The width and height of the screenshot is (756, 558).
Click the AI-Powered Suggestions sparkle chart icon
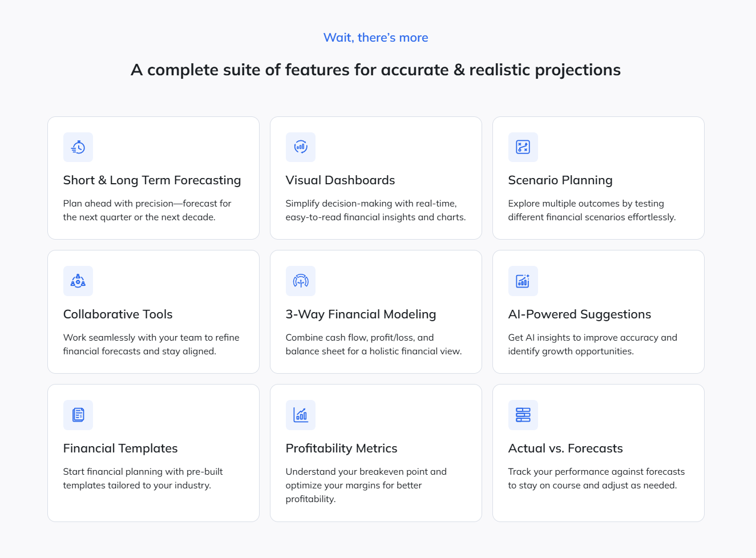[523, 281]
